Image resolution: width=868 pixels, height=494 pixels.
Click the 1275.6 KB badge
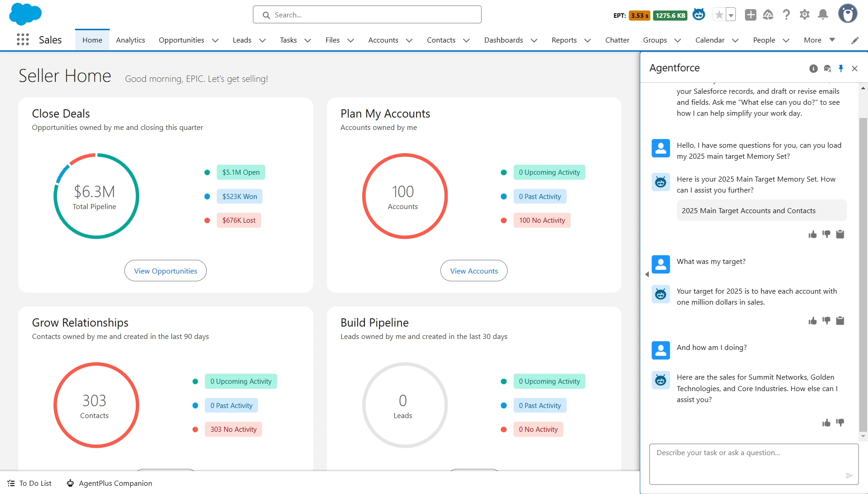tap(670, 16)
